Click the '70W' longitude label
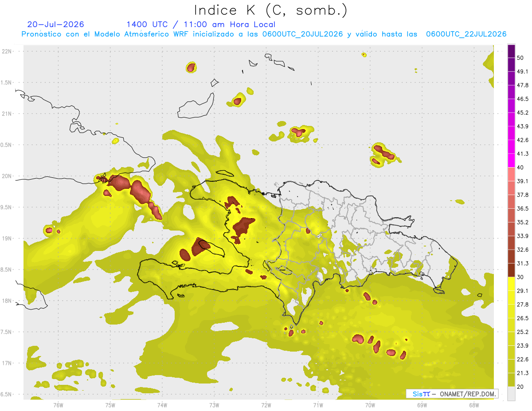 [x=370, y=405]
